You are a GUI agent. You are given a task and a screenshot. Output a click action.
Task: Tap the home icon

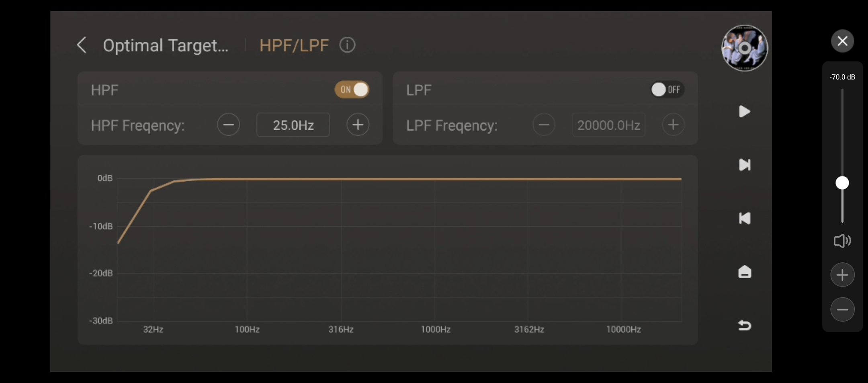[x=745, y=272]
